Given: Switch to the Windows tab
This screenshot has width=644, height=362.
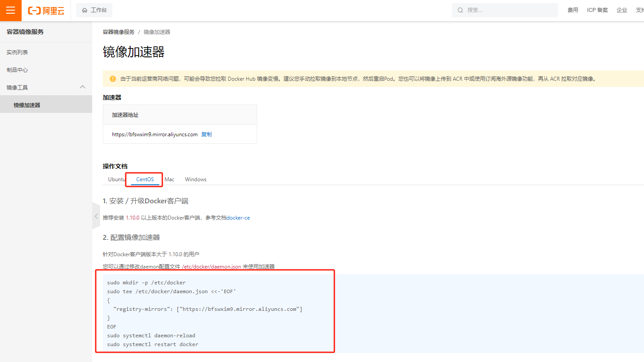Looking at the screenshot, I should point(196,179).
